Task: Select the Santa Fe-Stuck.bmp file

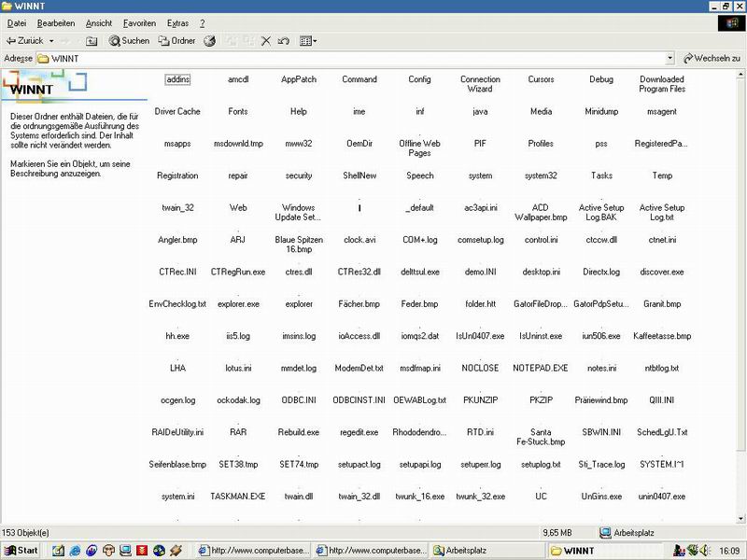Action: point(541,437)
